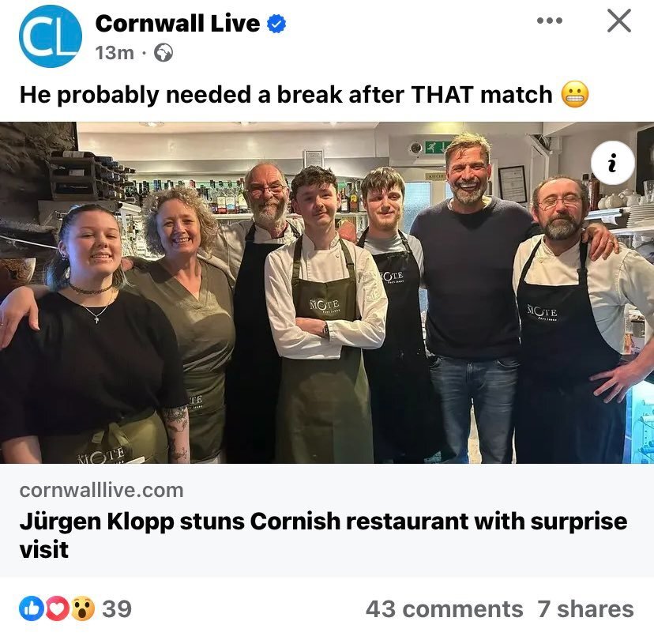Click the red heart Love reaction icon
The width and height of the screenshot is (654, 644).
pos(57,608)
